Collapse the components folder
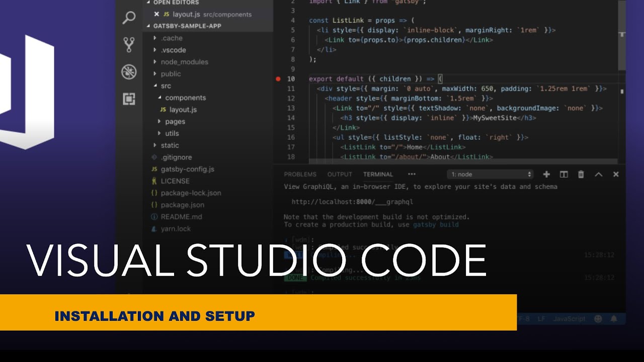This screenshot has height=362, width=644. point(159,98)
